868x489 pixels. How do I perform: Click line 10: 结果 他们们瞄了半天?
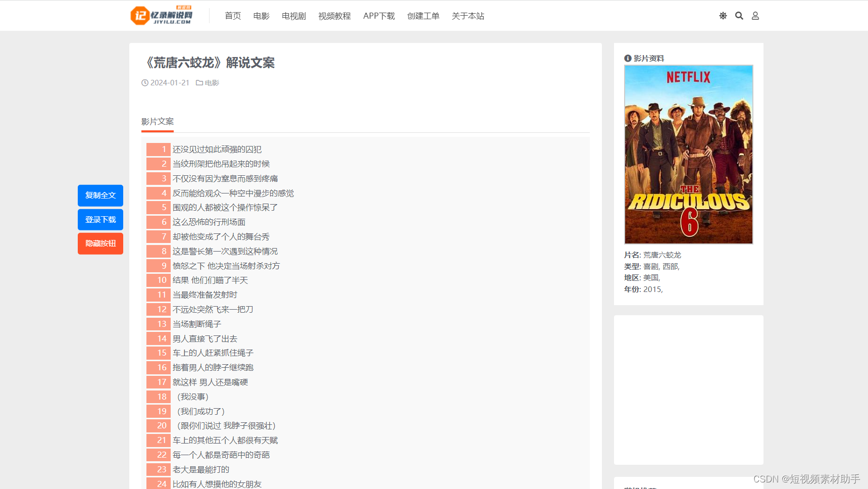coord(210,280)
